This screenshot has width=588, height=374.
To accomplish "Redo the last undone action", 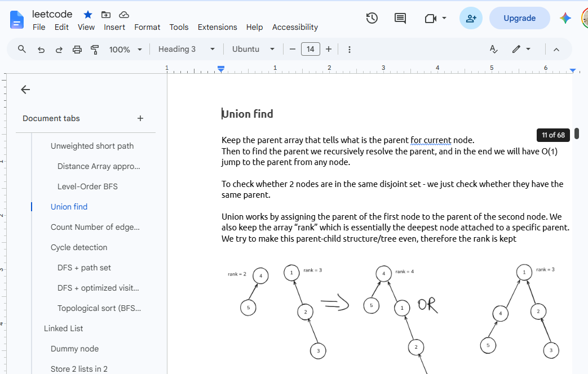I will pos(59,50).
